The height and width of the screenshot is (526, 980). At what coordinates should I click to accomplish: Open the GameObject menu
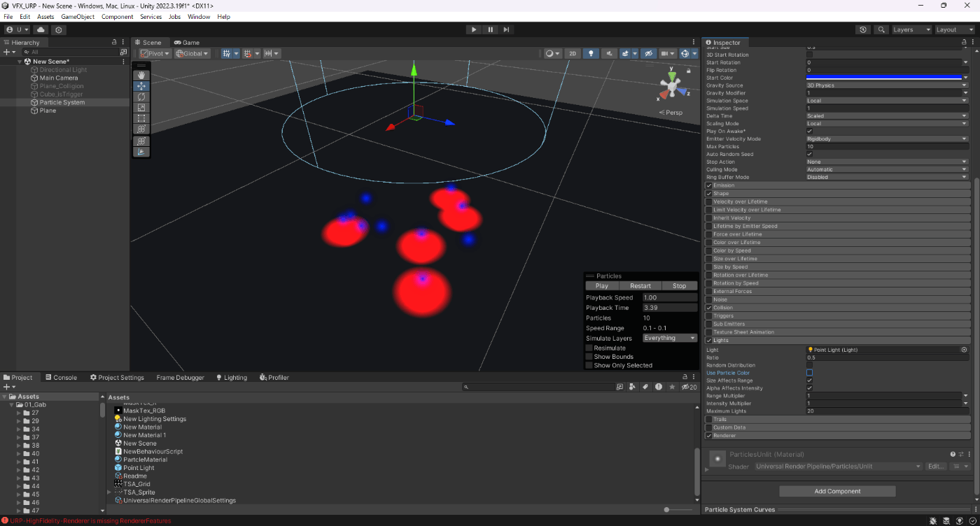click(77, 17)
